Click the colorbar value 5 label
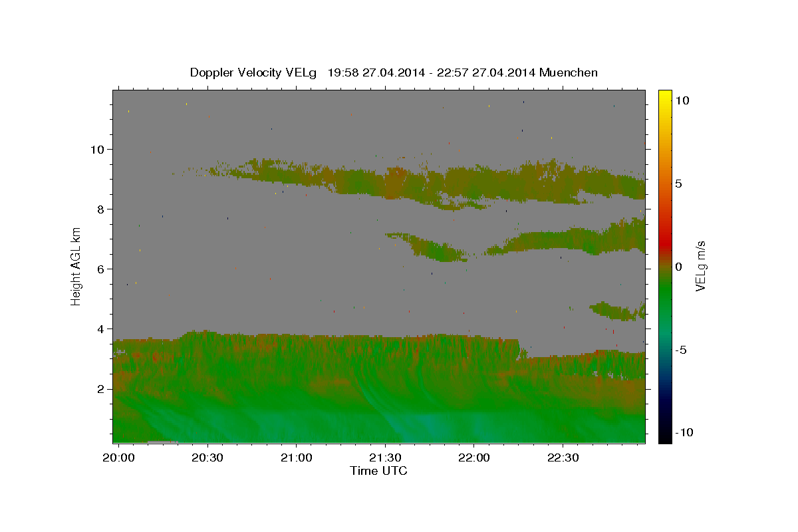 tap(678, 183)
